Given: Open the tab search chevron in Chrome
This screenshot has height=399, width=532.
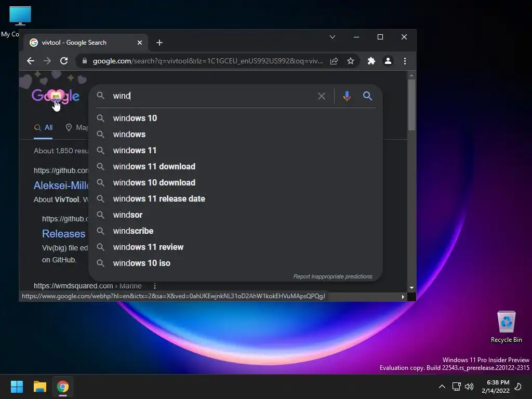Looking at the screenshot, I should click(x=332, y=37).
